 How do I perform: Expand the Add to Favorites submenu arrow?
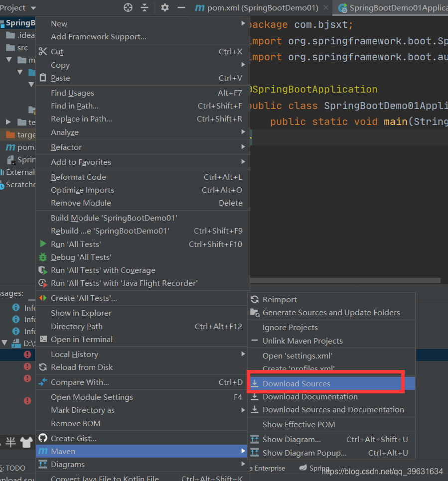click(x=243, y=161)
